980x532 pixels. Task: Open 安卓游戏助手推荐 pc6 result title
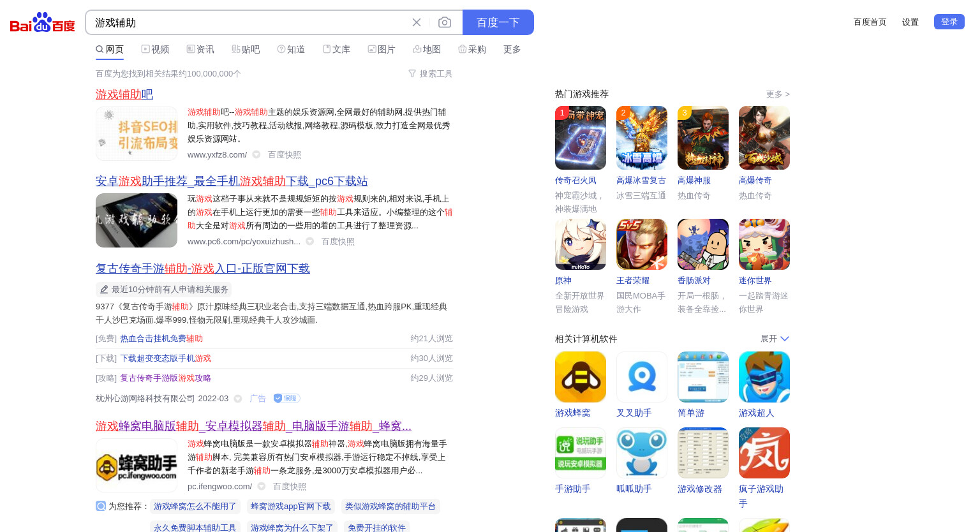point(232,181)
